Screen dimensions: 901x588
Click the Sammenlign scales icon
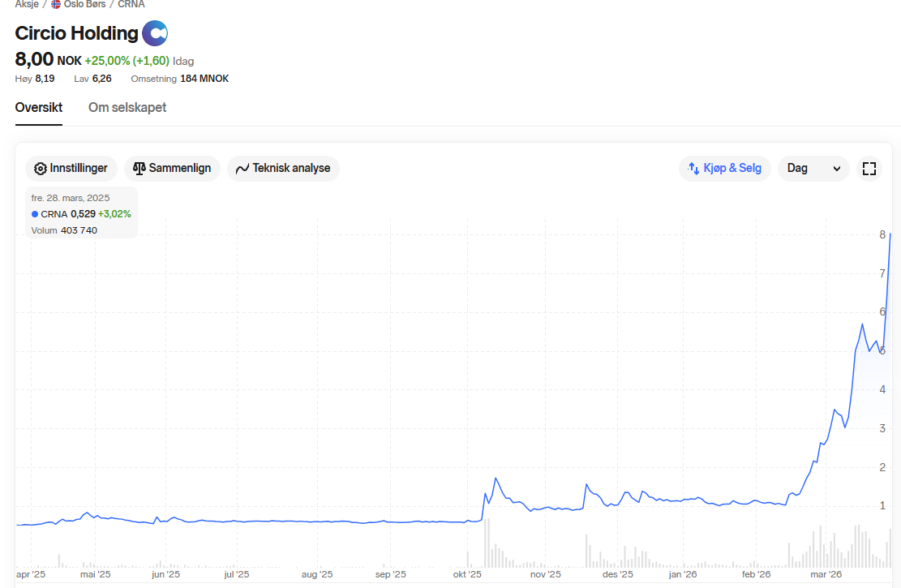(139, 169)
